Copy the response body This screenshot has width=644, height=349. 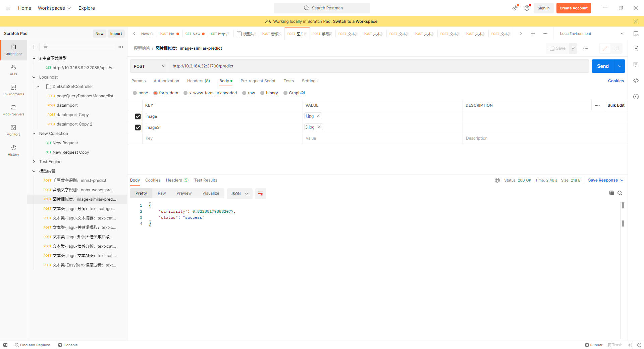(612, 193)
